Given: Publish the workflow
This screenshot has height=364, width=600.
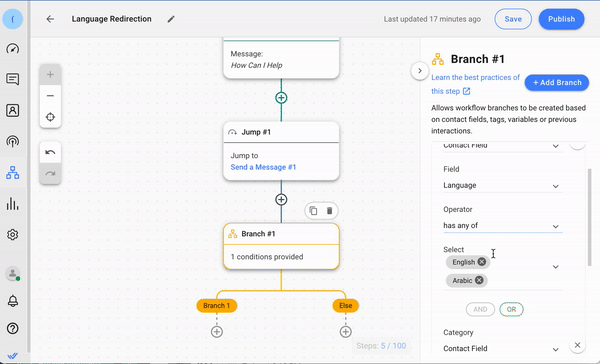Looking at the screenshot, I should (x=561, y=19).
